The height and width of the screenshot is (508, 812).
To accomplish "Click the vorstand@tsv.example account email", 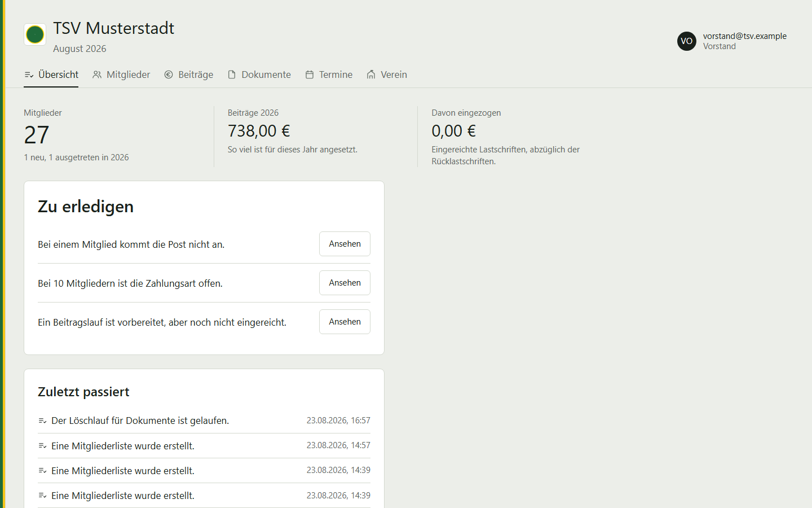I will [744, 36].
